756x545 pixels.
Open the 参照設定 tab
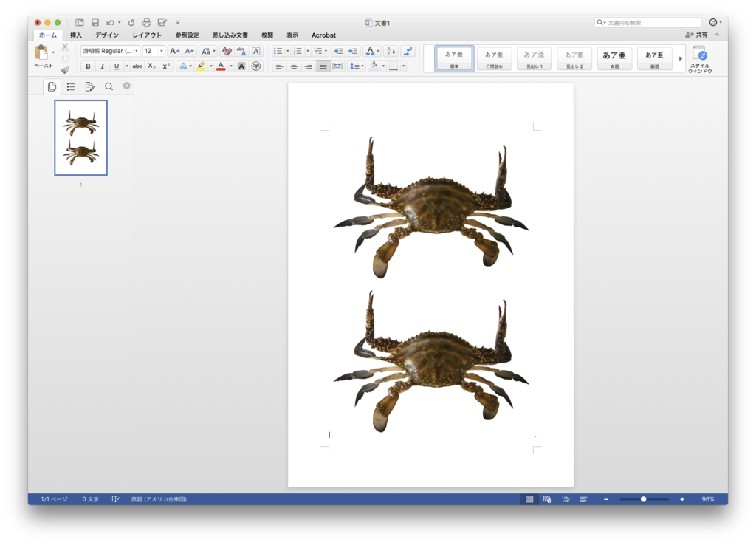(187, 35)
